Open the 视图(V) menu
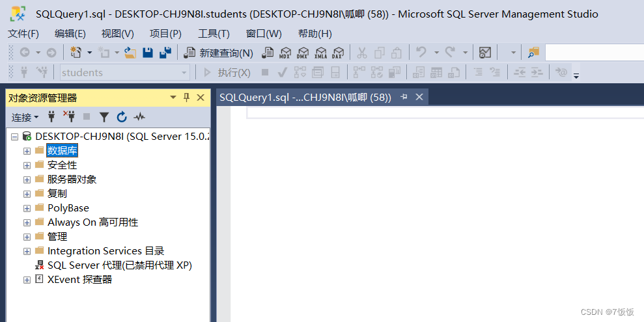Viewport: 644px width, 322px height. point(117,34)
